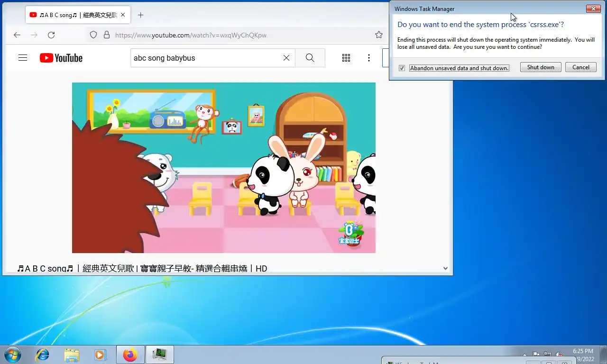The image size is (607, 364).
Task: Click the ABC song video title
Action: 142,268
